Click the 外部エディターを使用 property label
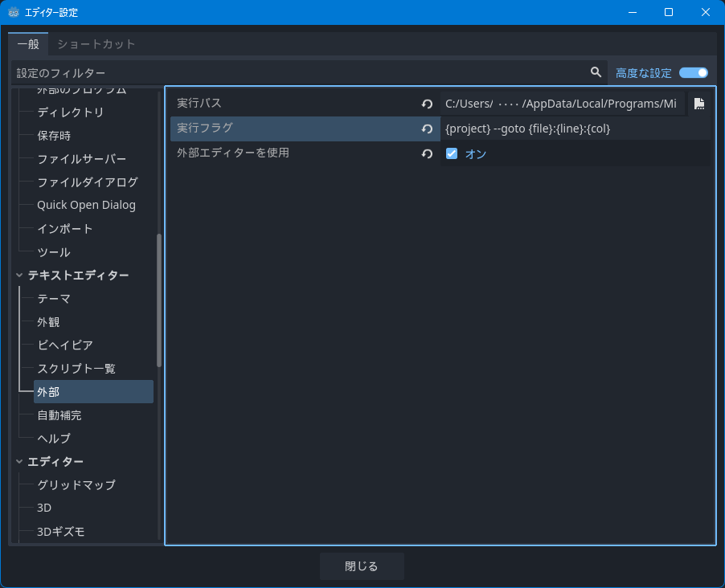The image size is (725, 588). [233, 153]
